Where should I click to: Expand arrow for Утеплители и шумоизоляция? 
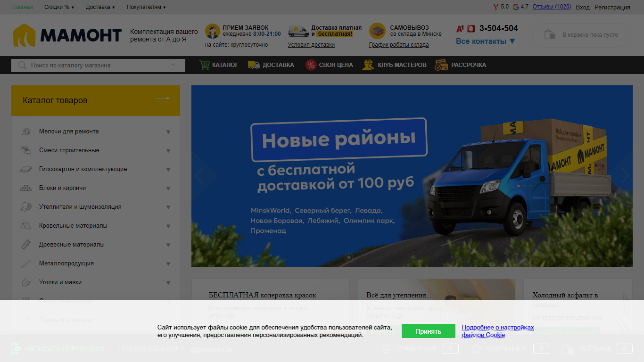point(168,207)
